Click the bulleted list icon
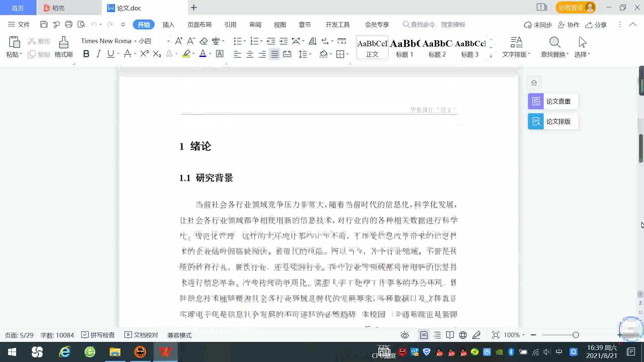 (237, 41)
